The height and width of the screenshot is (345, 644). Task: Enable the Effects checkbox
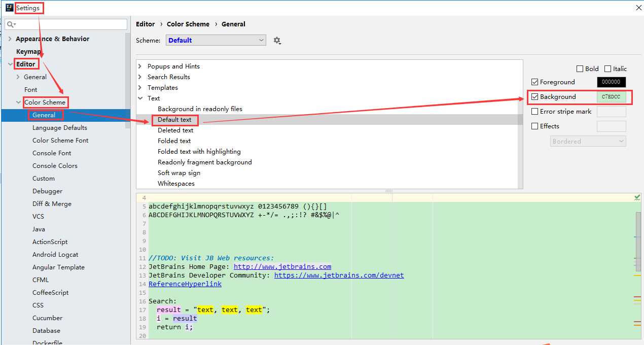[534, 126]
